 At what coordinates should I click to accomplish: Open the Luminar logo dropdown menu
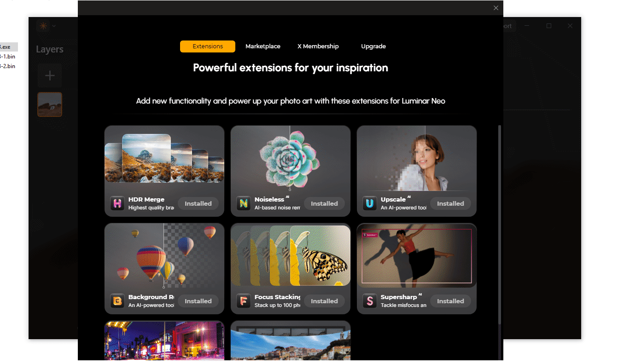pos(47,26)
